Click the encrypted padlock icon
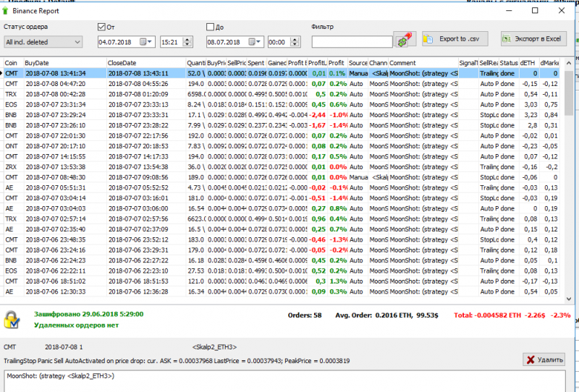The width and height of the screenshot is (579, 392). (12, 320)
